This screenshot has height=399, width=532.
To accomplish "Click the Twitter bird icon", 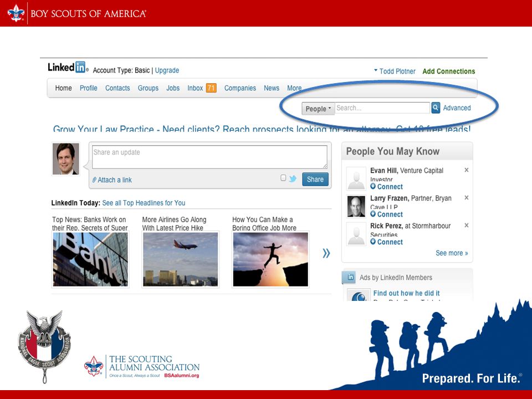I will (293, 179).
